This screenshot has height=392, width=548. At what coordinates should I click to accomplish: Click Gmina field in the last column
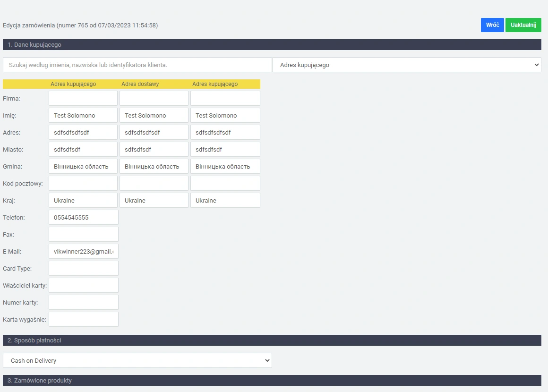[x=225, y=166]
